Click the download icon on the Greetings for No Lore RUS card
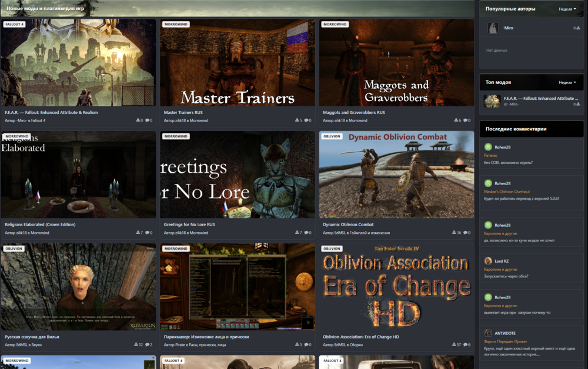588x369 pixels. pyautogui.click(x=297, y=233)
